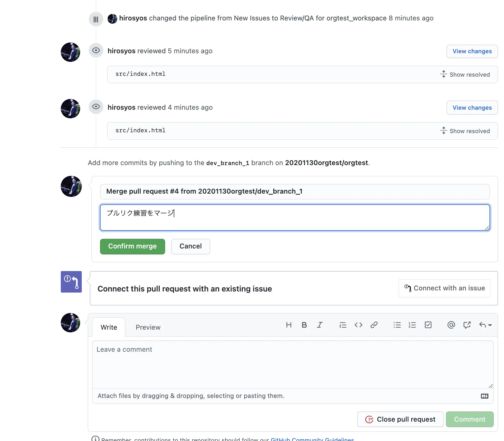Apply bold formatting in comment toolbar
The height and width of the screenshot is (441, 504).
point(304,325)
